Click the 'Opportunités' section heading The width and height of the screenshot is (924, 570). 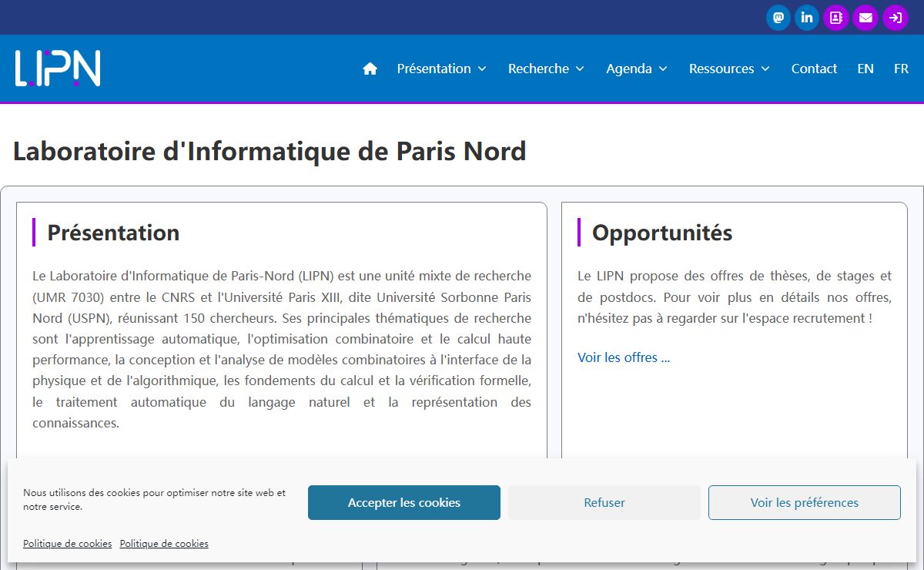tap(662, 233)
